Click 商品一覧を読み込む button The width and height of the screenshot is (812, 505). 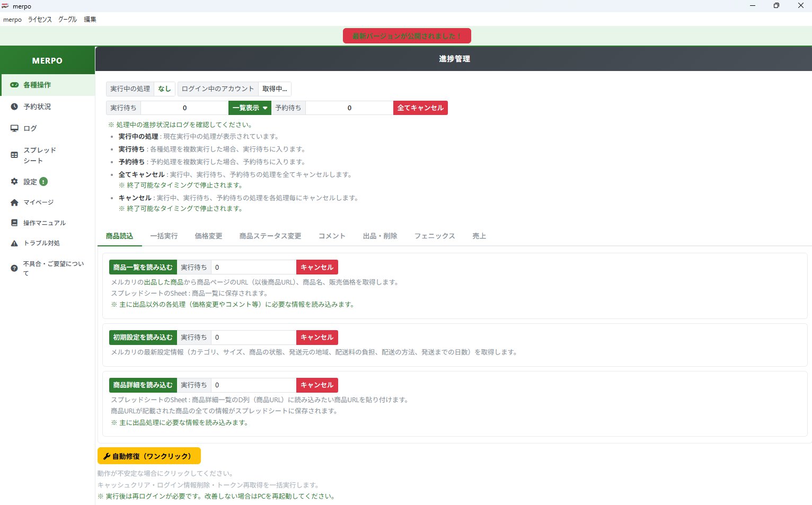tap(143, 268)
